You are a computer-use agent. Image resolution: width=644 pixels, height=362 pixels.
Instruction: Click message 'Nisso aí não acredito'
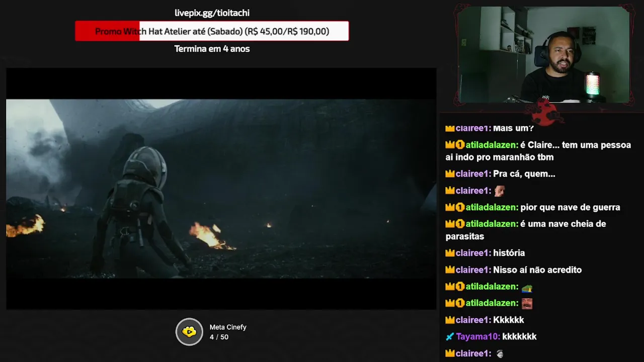click(x=537, y=270)
